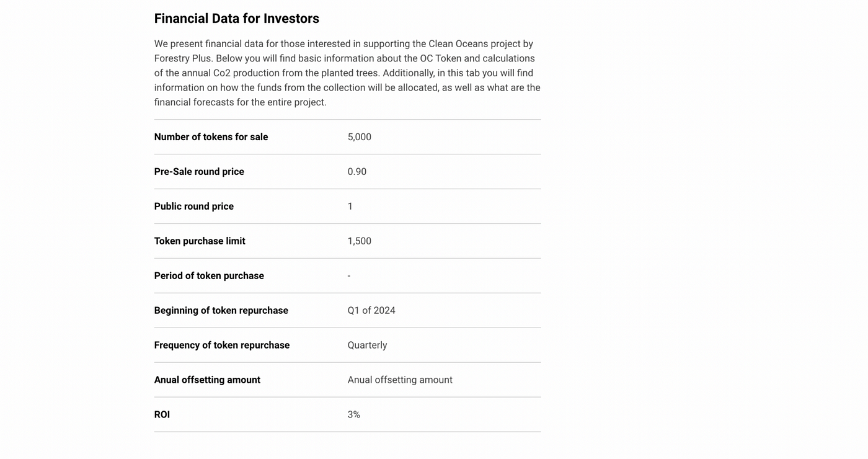Click the introductory paragraph about Clean Oceans

pyautogui.click(x=347, y=73)
